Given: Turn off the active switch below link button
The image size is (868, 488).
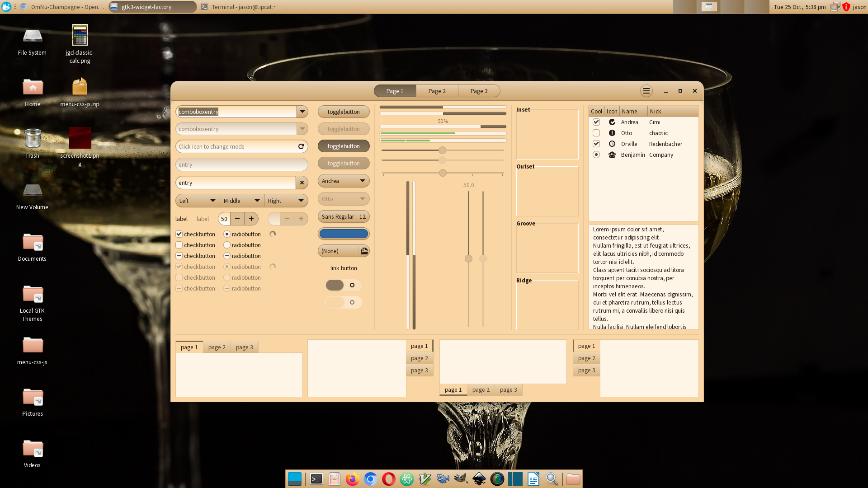Looking at the screenshot, I should (x=344, y=285).
